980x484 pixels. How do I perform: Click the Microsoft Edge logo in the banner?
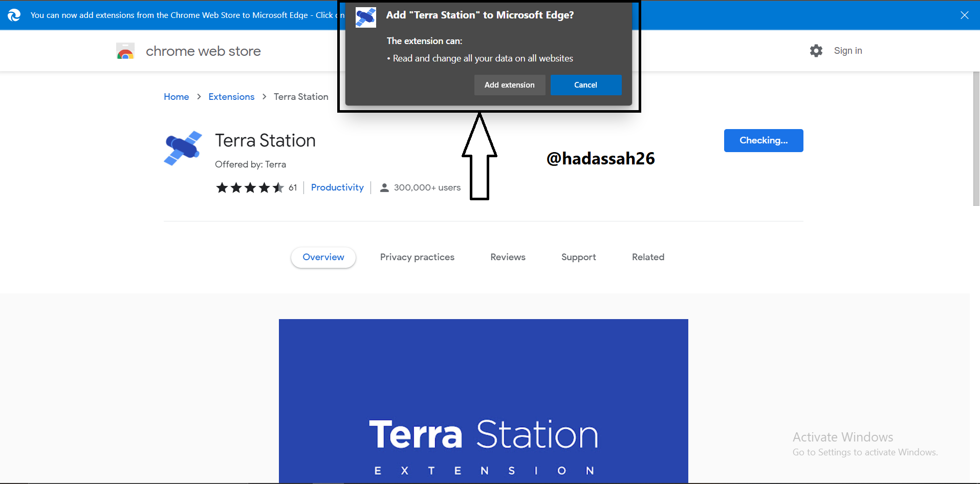[14, 15]
